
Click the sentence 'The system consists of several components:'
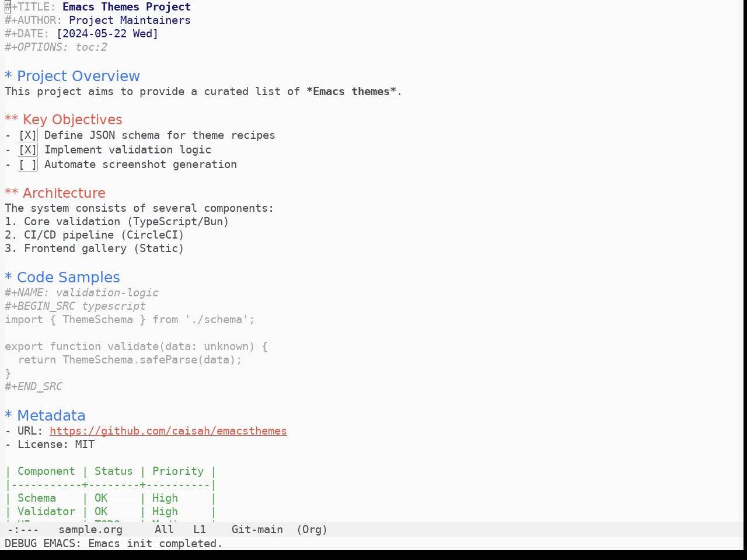click(139, 208)
